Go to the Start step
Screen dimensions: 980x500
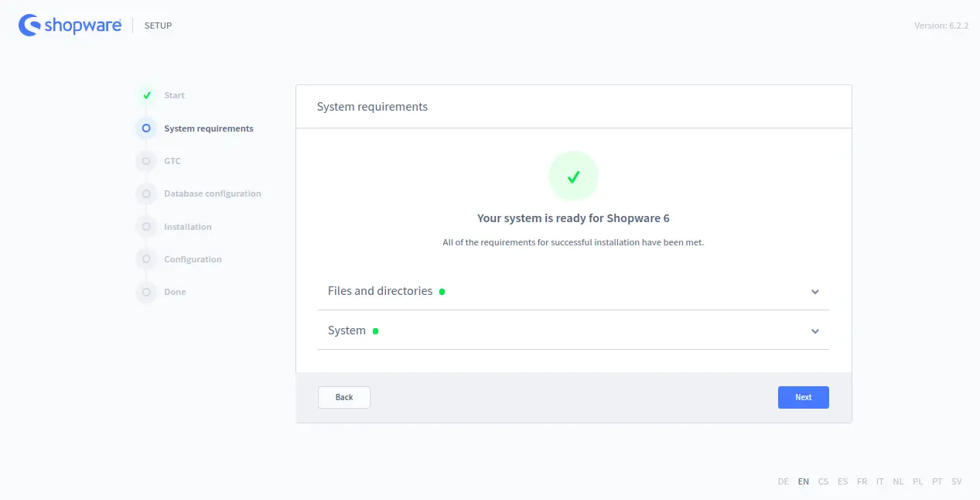tap(174, 95)
